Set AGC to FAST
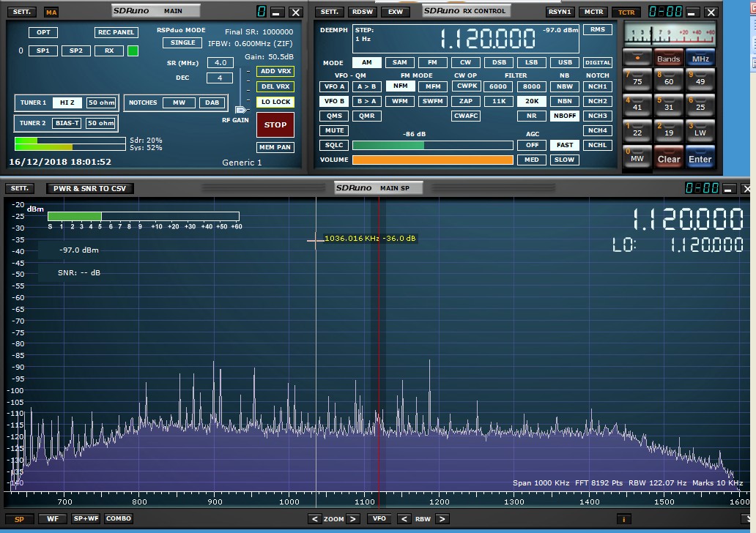Screen dimensions: 756x533 coord(565,145)
